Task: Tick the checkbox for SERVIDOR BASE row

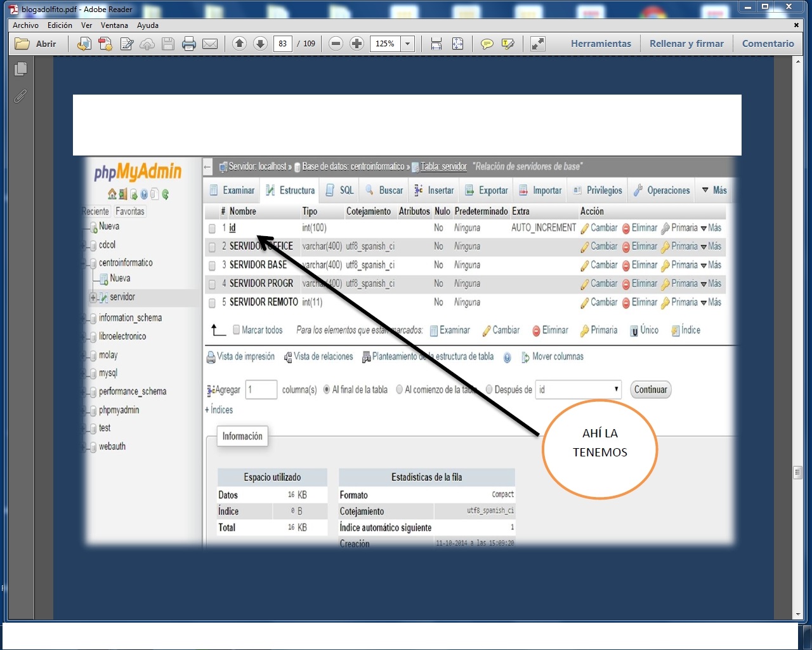Action: click(x=213, y=266)
